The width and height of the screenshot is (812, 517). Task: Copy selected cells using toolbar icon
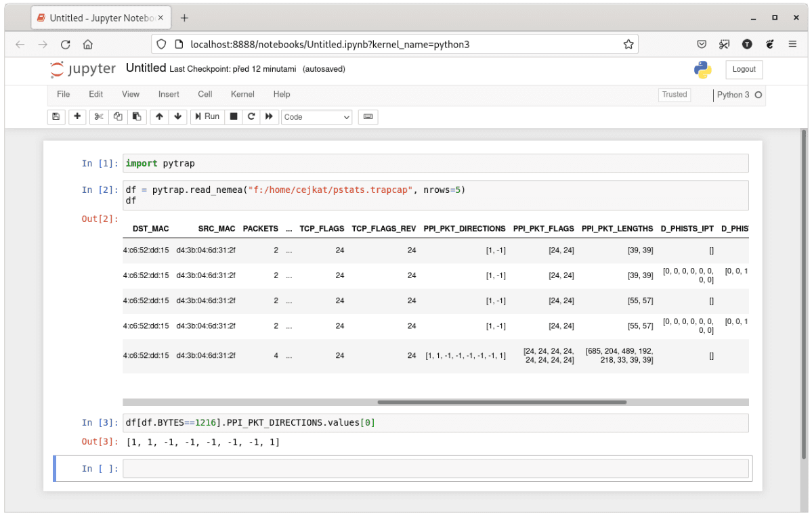[118, 117]
